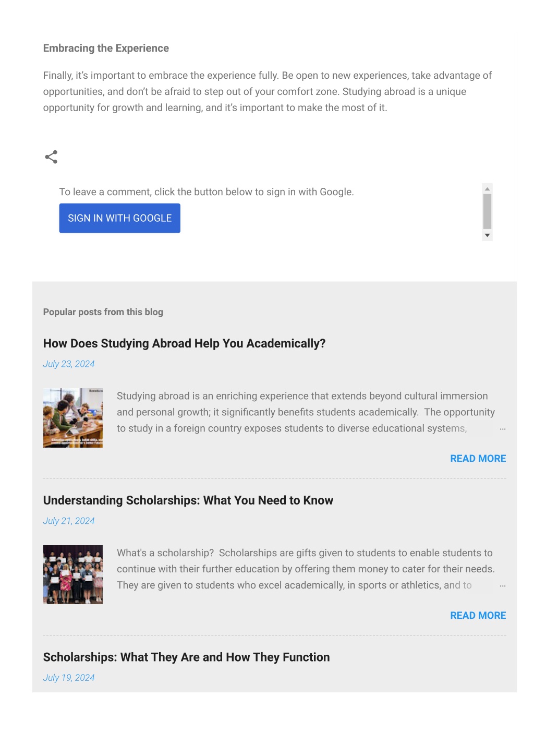
Task: Click the July 19, 2024 date link
Action: click(69, 678)
